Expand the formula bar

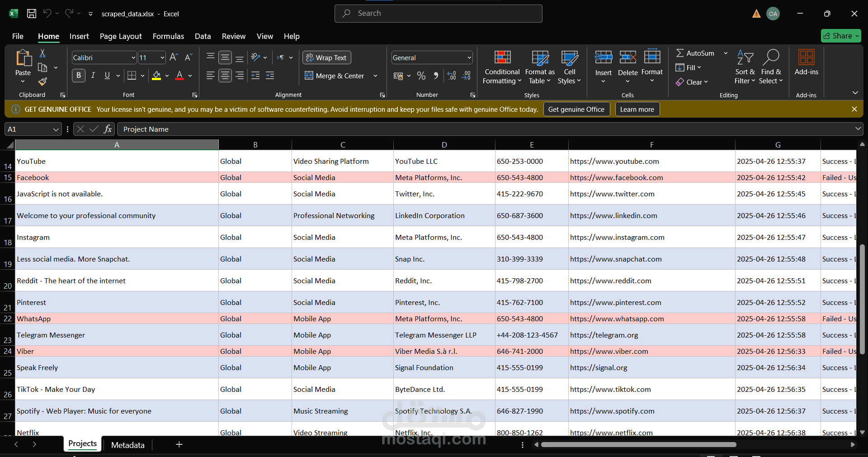[858, 129]
